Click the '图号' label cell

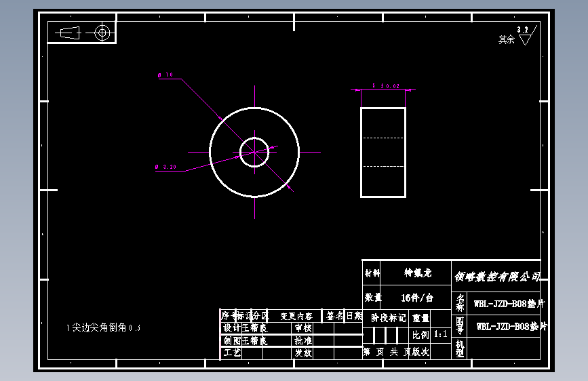point(460,325)
